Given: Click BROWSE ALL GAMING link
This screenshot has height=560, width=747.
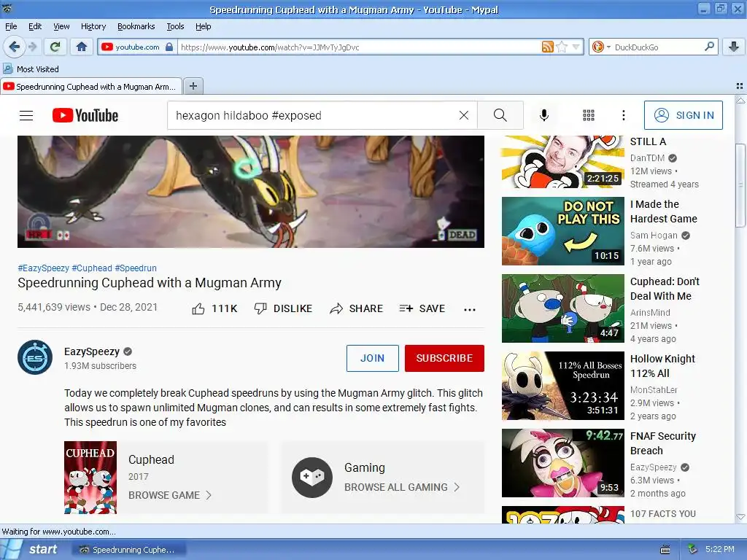Looking at the screenshot, I should pos(402,487).
